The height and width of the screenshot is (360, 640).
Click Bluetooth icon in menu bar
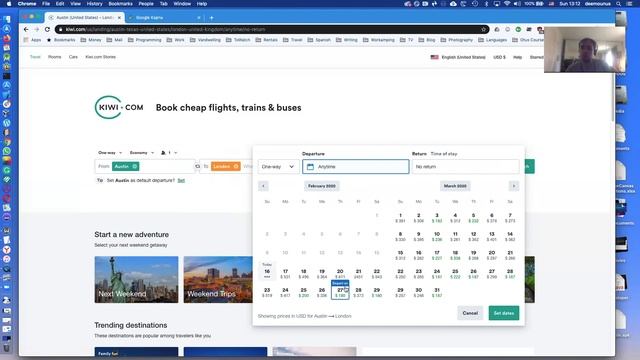487,4
